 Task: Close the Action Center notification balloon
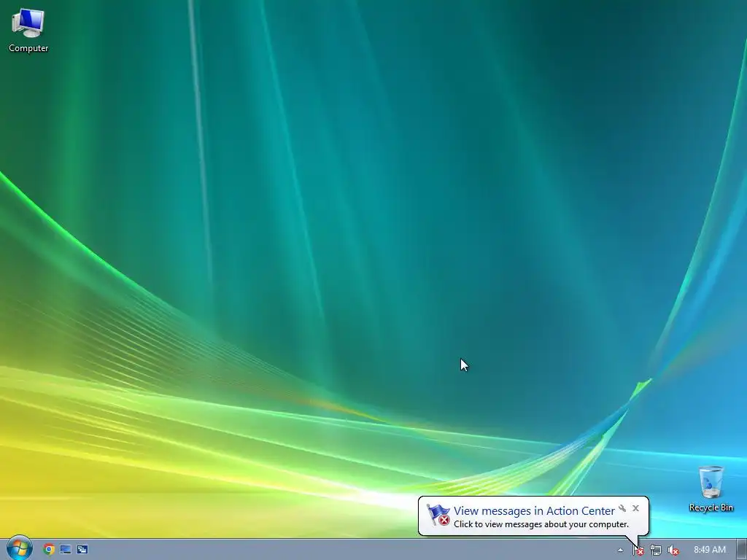click(635, 508)
